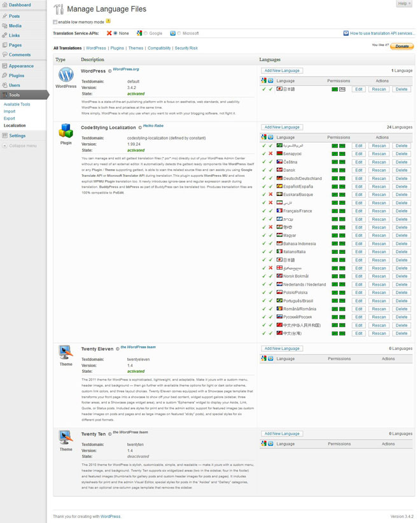
Task: Add New Language for Twenty Eleven theme
Action: point(282,349)
